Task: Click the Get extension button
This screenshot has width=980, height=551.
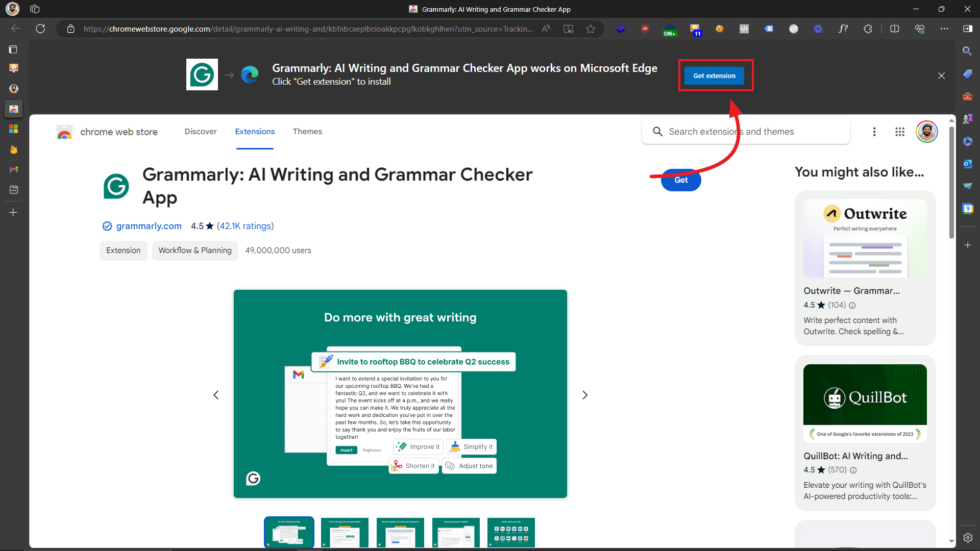Action: point(714,76)
